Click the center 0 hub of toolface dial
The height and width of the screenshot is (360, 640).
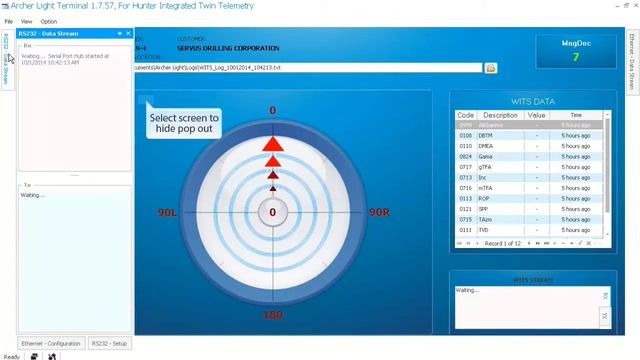pos(273,212)
